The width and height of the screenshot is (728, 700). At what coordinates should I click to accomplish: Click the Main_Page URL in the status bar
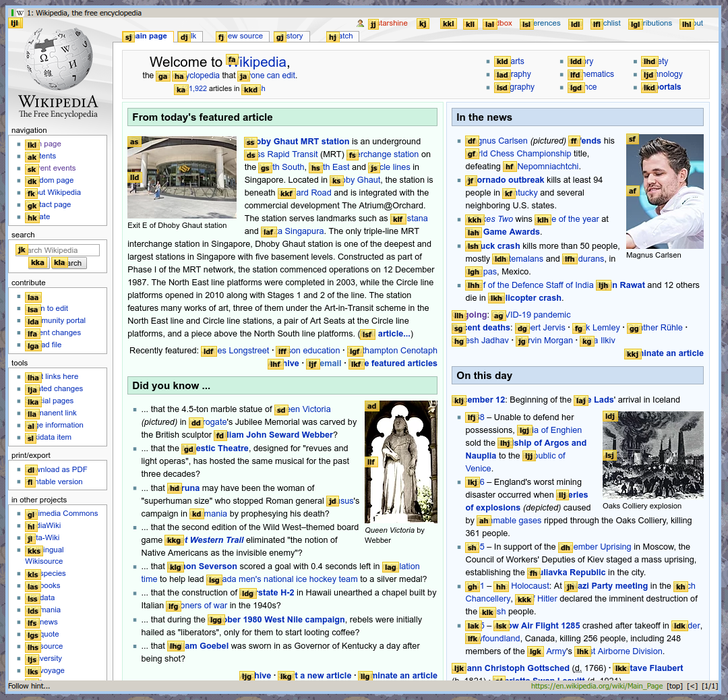click(597, 686)
